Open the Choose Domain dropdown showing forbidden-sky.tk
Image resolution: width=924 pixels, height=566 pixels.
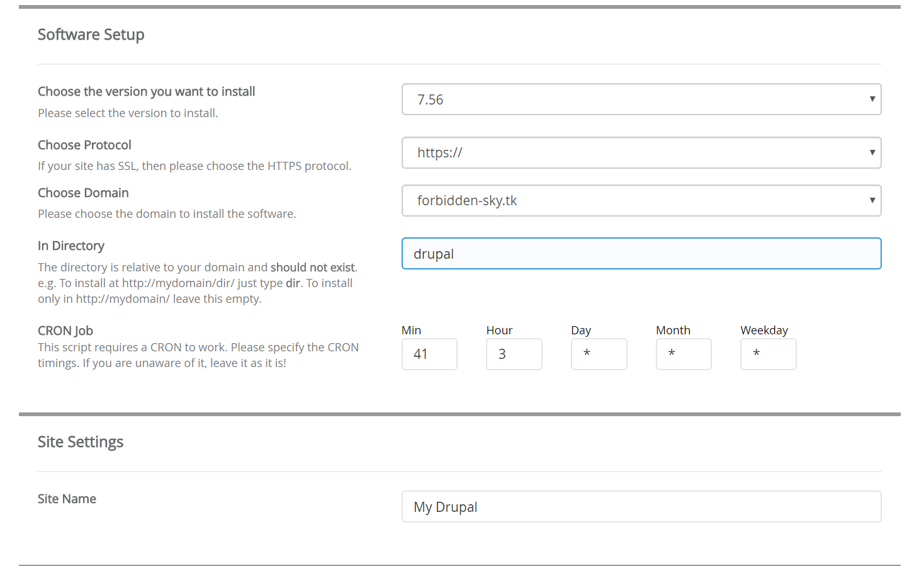[641, 200]
